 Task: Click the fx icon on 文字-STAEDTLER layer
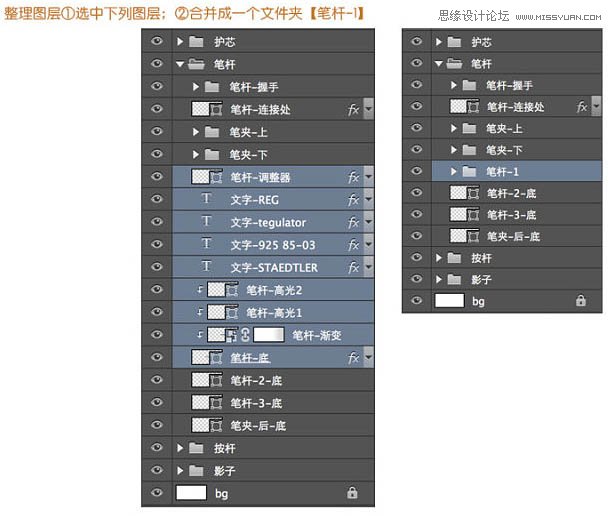tap(353, 267)
